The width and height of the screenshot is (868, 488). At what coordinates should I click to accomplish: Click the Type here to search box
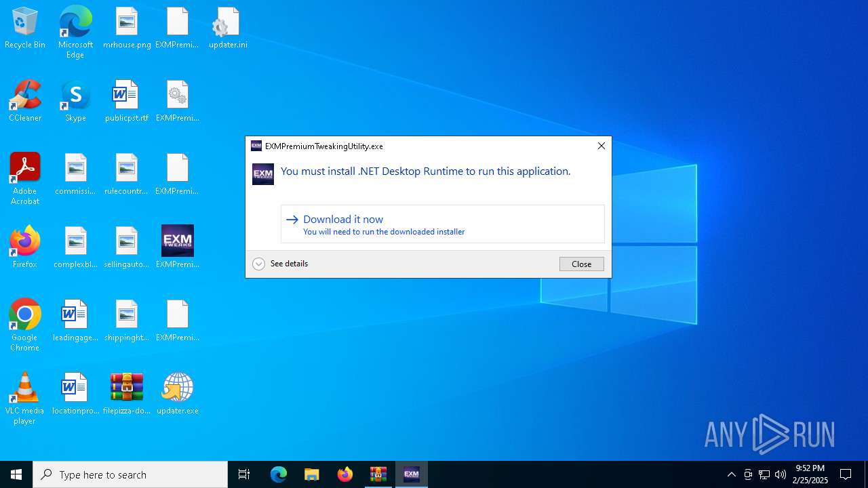pyautogui.click(x=130, y=474)
